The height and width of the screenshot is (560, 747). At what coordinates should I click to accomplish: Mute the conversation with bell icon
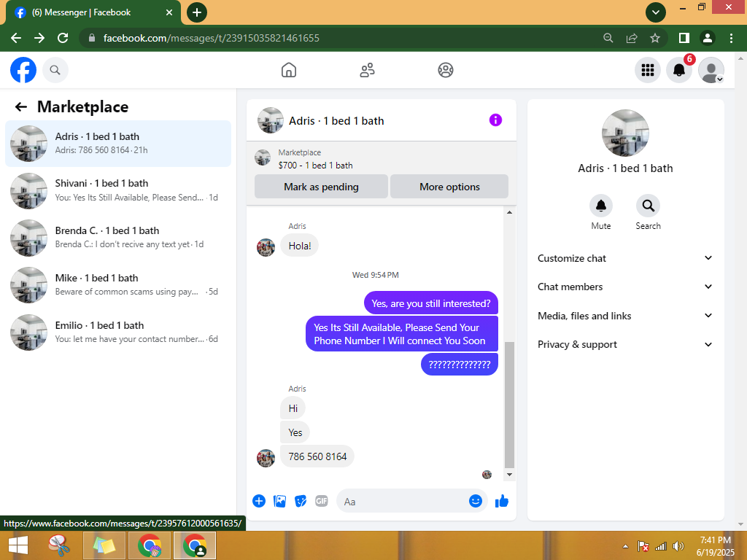pos(601,206)
